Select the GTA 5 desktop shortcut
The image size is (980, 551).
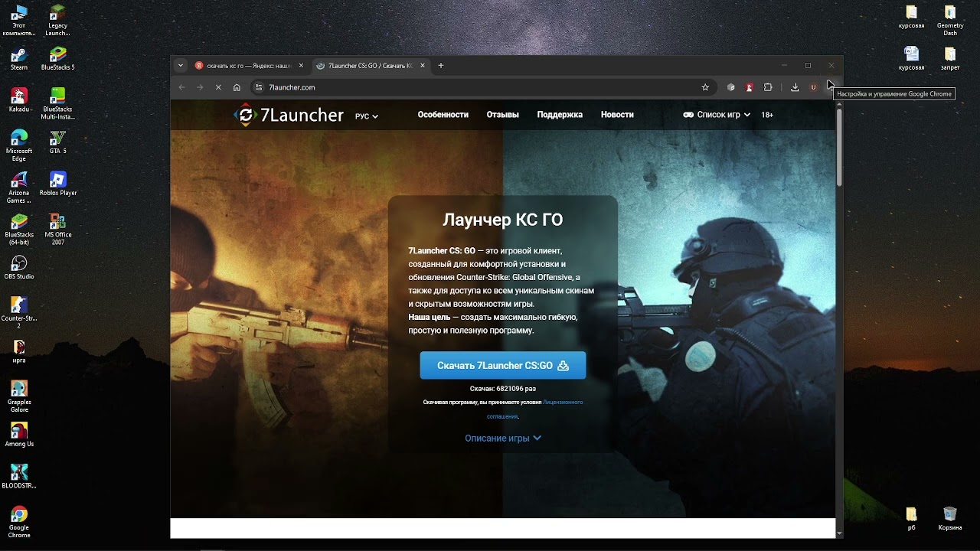58,142
